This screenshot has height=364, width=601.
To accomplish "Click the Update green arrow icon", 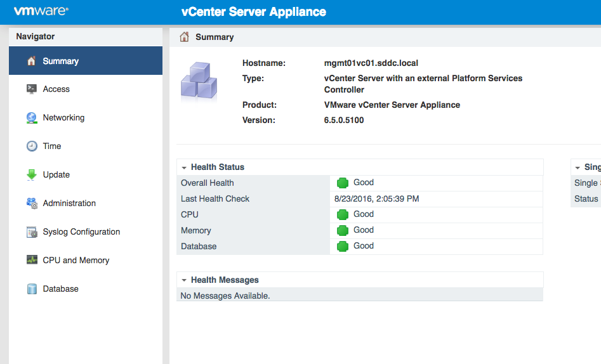I will [x=32, y=175].
